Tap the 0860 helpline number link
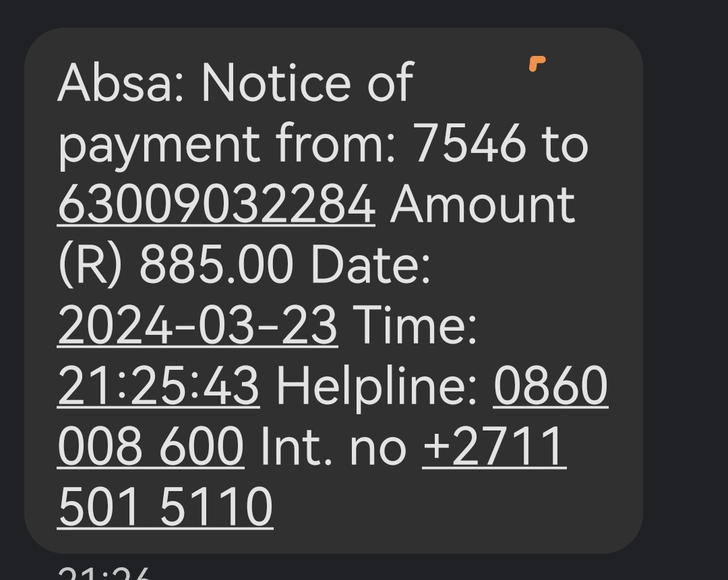Screen dimensions: 728x580 pos(551,385)
